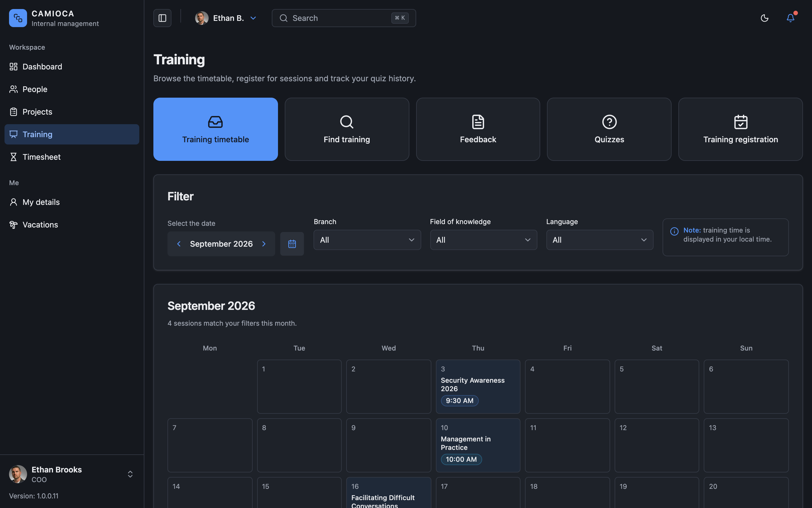Open Projects in sidebar
Screen dimensions: 812x508
tap(72, 111)
